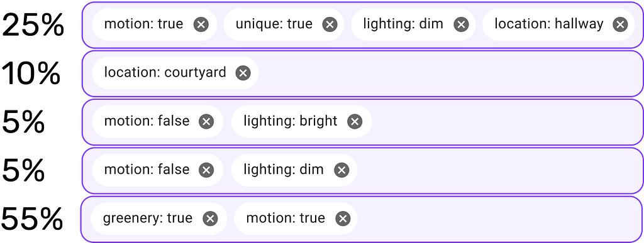Remove the 'location: courtyard' chip

tap(243, 73)
